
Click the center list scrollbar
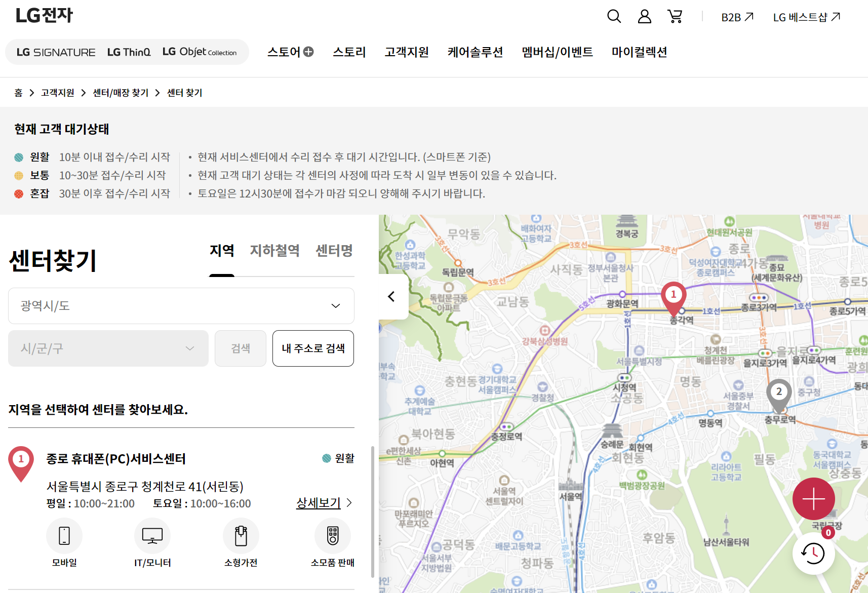coord(373,511)
